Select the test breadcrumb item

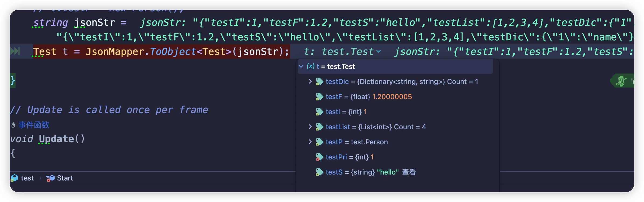[27, 178]
